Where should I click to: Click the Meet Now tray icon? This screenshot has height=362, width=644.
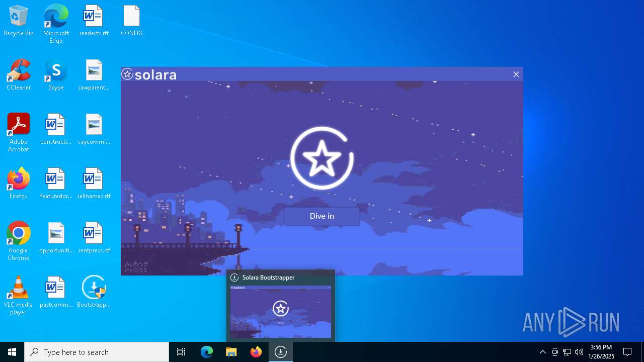tap(555, 352)
